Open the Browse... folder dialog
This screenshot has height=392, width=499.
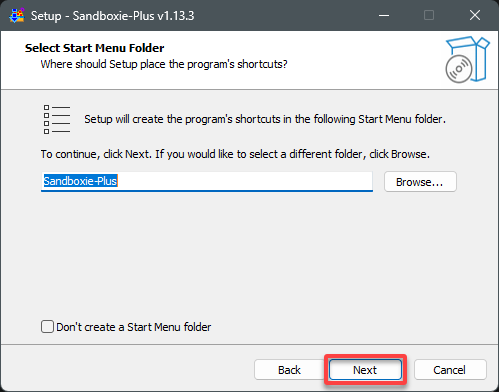point(420,182)
